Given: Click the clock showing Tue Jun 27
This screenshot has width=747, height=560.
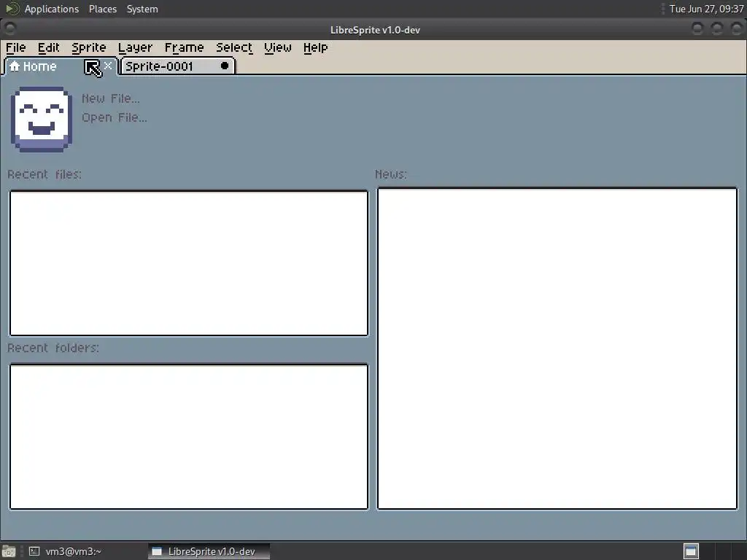Looking at the screenshot, I should [x=706, y=9].
